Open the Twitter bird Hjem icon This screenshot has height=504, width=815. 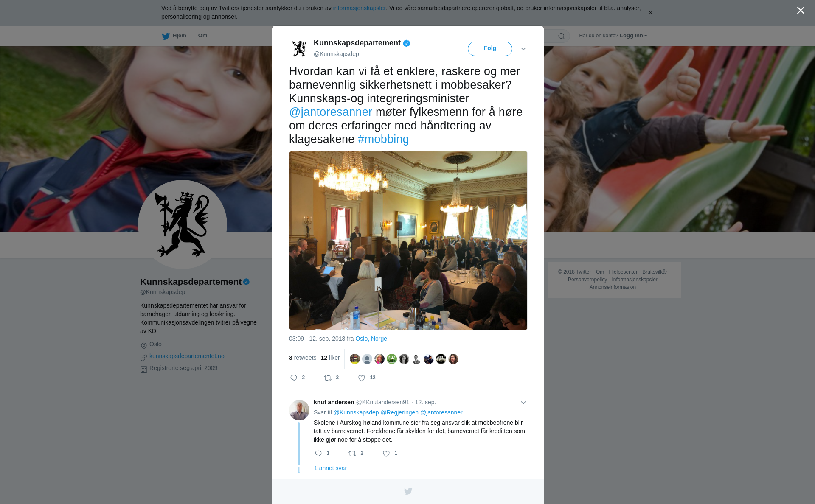point(166,36)
